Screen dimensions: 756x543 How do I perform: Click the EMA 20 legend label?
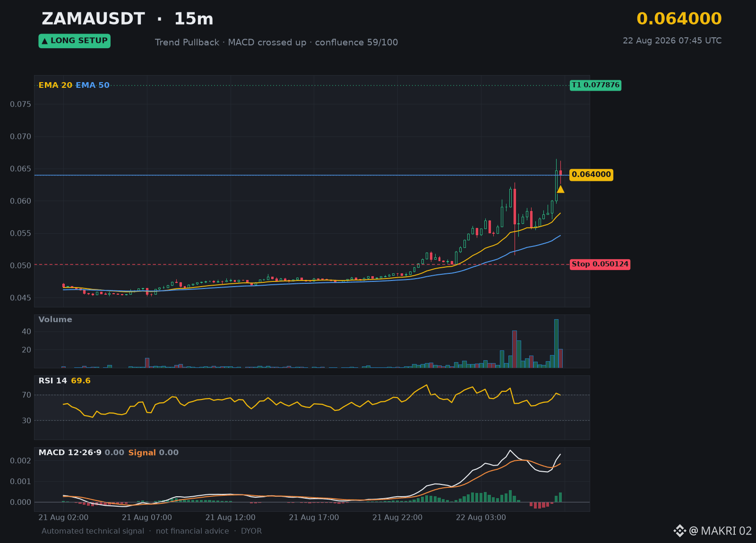pyautogui.click(x=55, y=85)
